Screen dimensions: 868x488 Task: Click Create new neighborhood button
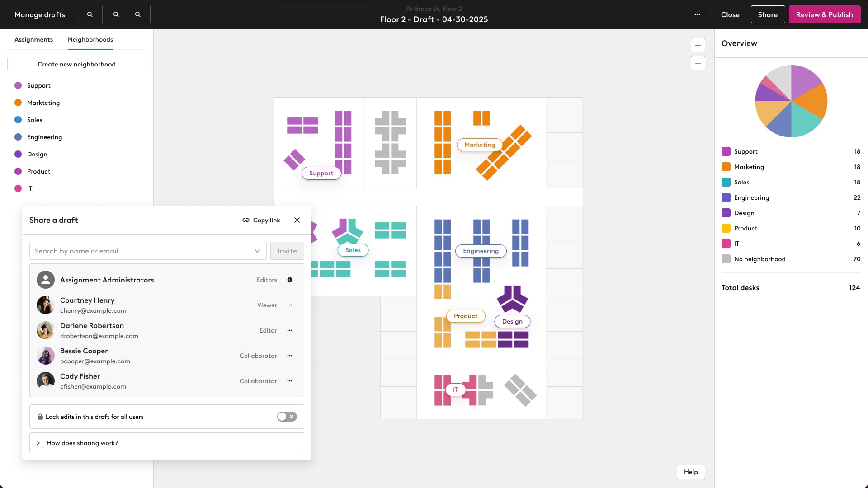(x=77, y=64)
